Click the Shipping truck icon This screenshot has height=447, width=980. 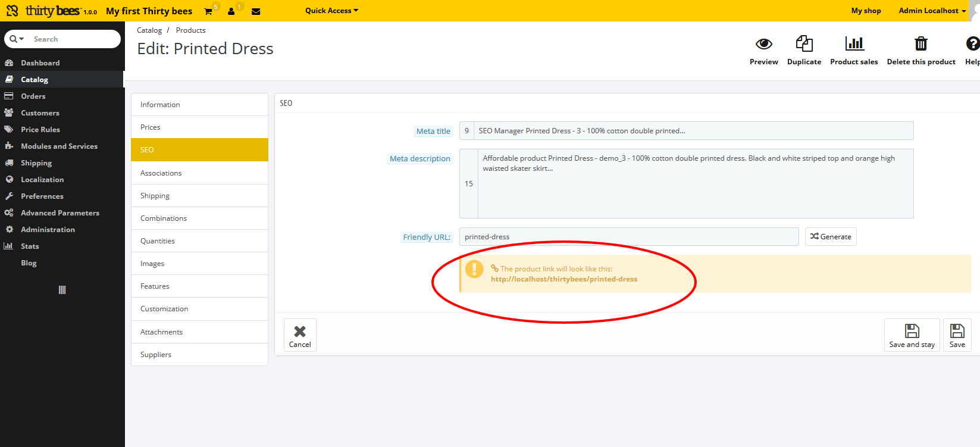(9, 162)
